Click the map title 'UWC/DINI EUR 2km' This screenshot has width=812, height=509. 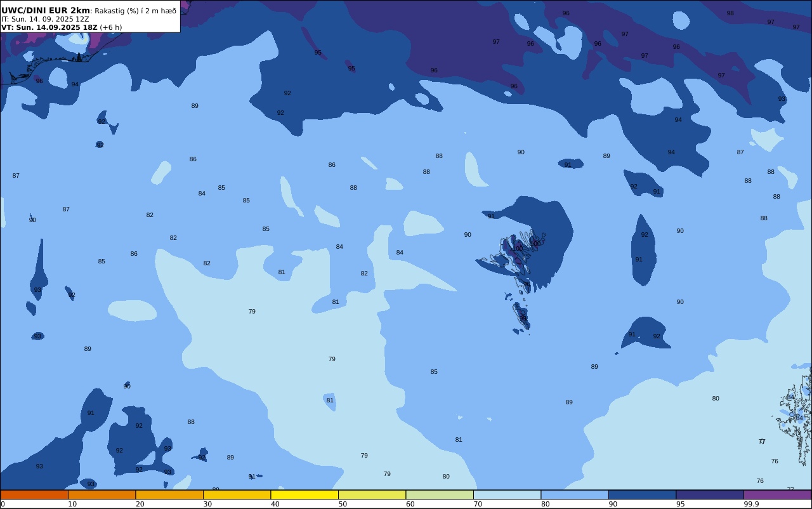coord(46,11)
